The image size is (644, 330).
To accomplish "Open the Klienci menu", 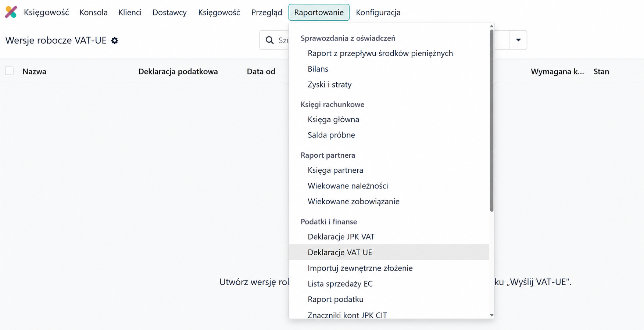I will [x=130, y=12].
